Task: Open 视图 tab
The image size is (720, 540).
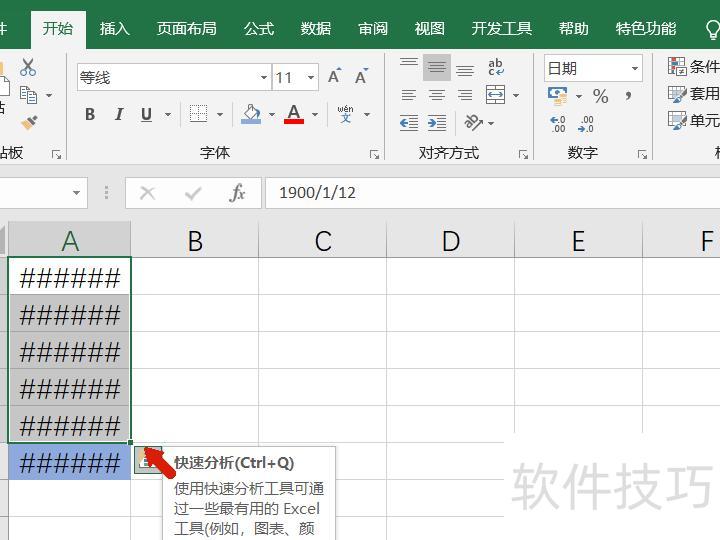Action: click(430, 28)
